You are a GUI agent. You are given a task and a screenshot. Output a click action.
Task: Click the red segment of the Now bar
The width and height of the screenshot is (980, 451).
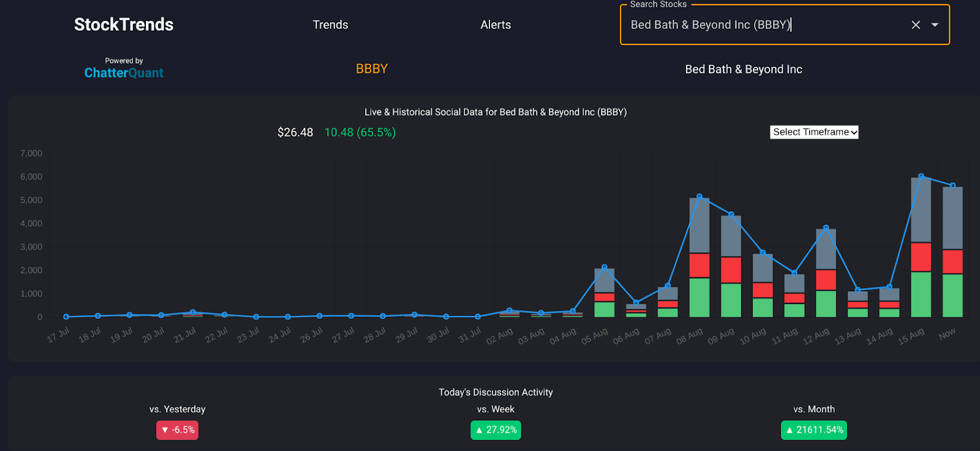(x=952, y=262)
